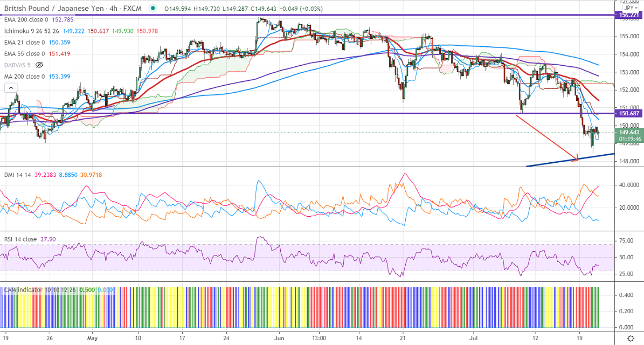Click the 155.000 price axis label
The image size is (644, 345).
coord(629,36)
